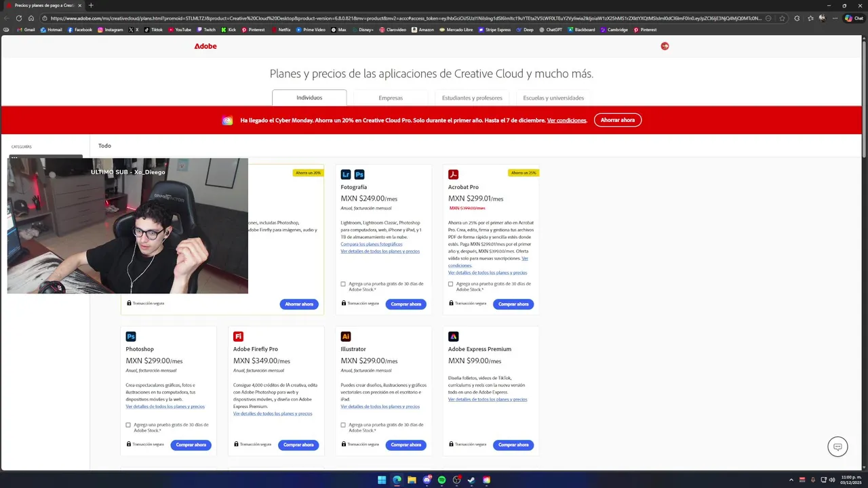Open the chat support bubble

point(837,447)
